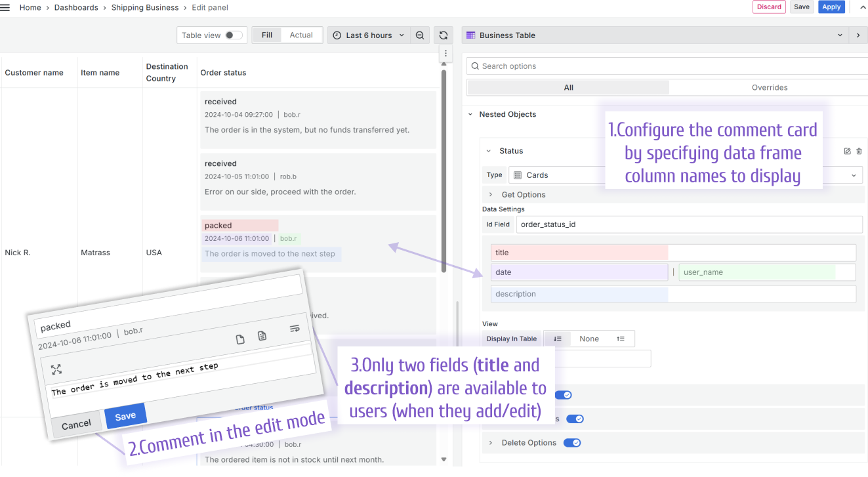
Task: Open the Last 6 hours time range dropdown
Action: click(x=369, y=35)
